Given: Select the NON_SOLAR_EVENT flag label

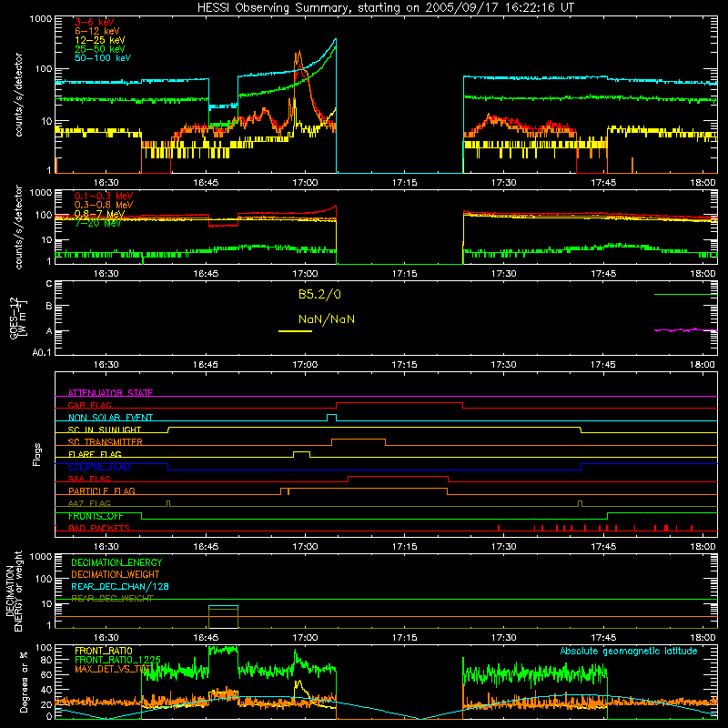Looking at the screenshot, I should click(x=110, y=418).
